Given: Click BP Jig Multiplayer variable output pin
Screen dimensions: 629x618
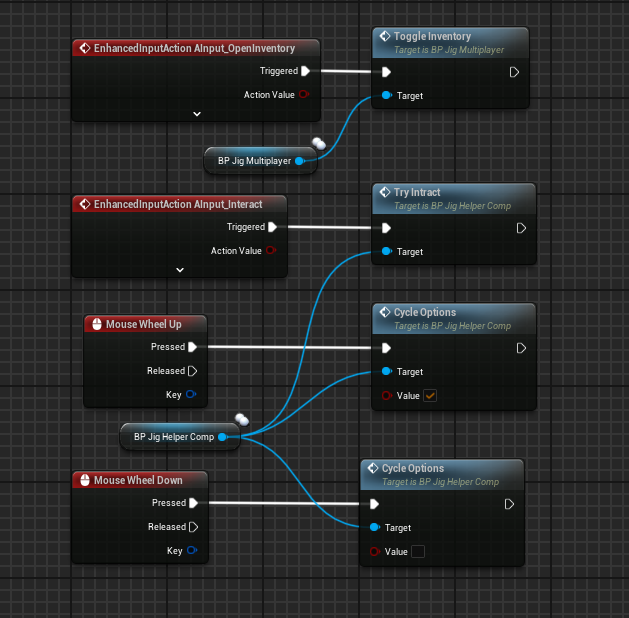Looking at the screenshot, I should coord(300,161).
